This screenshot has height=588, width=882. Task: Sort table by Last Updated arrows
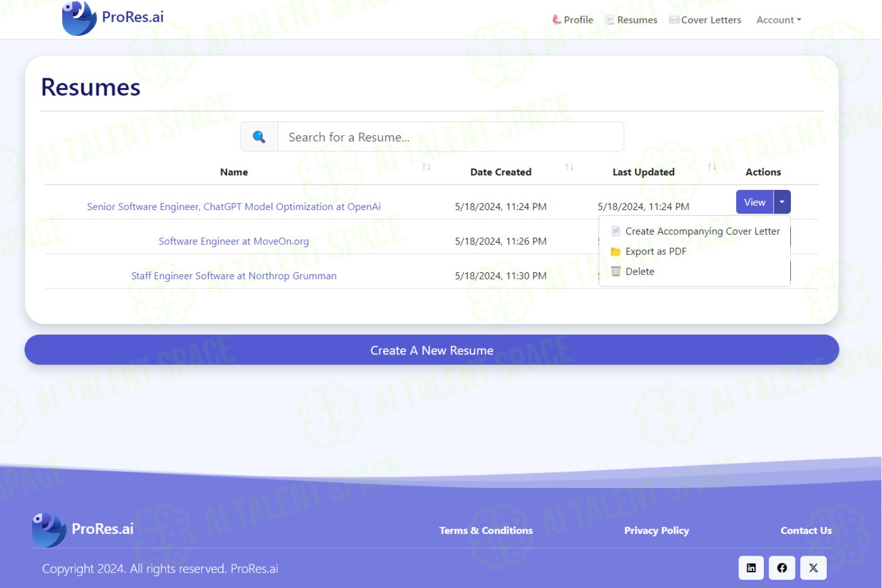(x=712, y=168)
